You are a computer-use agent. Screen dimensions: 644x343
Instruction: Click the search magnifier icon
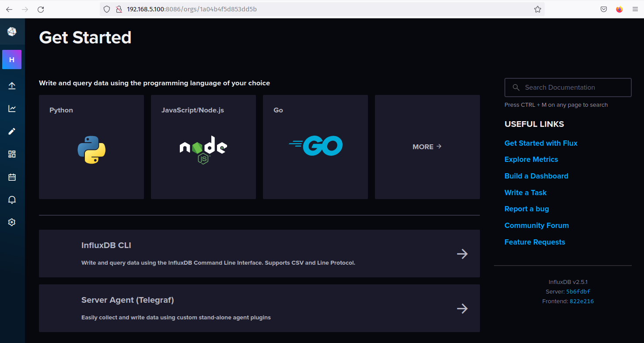(x=516, y=87)
